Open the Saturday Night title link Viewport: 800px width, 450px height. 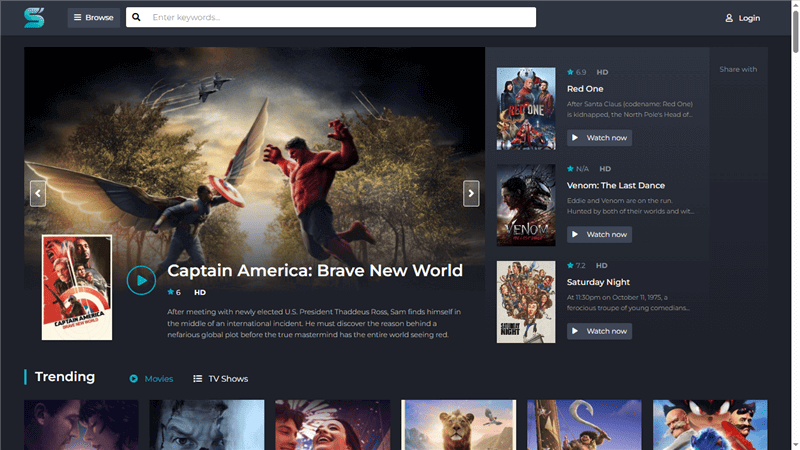(x=598, y=282)
